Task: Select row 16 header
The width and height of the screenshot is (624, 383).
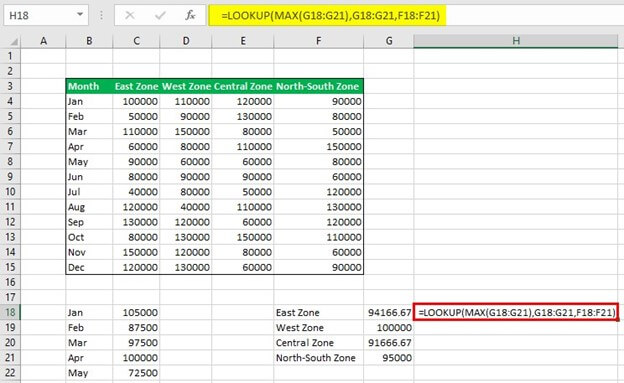Action: [x=10, y=282]
